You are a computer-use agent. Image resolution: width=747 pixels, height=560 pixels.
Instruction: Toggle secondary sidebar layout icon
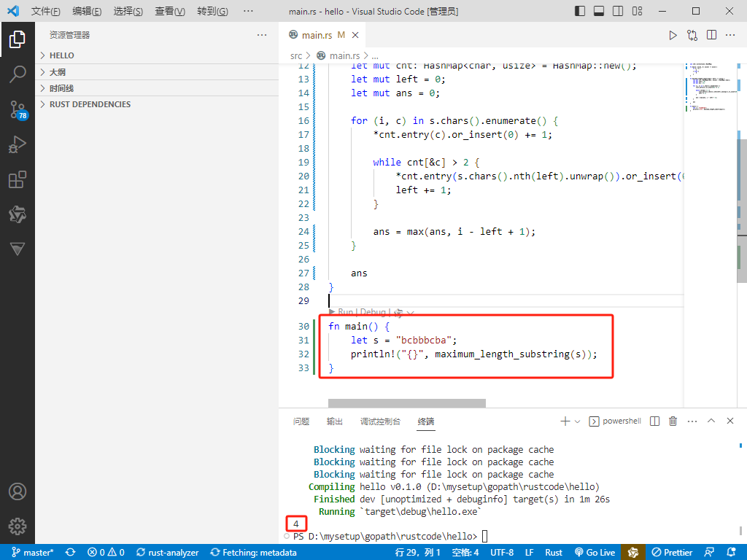click(618, 11)
